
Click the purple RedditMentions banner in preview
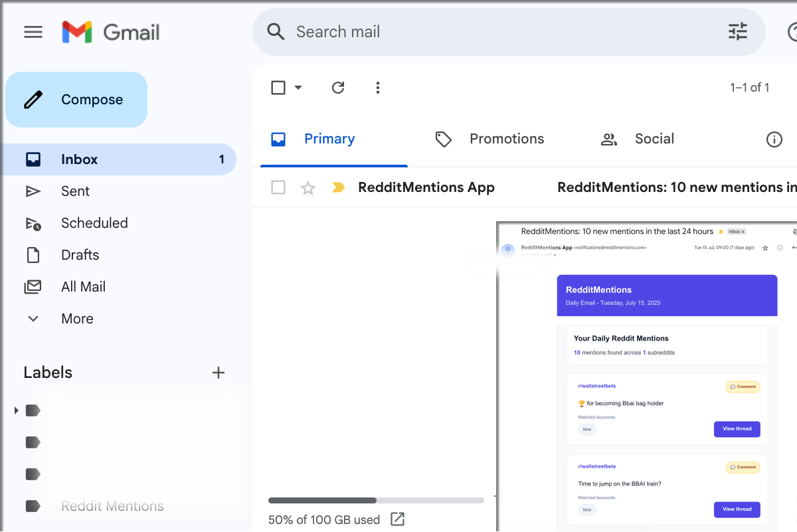pos(667,296)
